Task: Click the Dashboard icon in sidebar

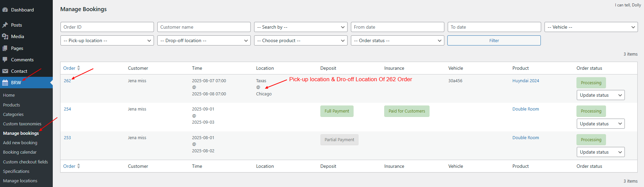Action: coord(5,10)
